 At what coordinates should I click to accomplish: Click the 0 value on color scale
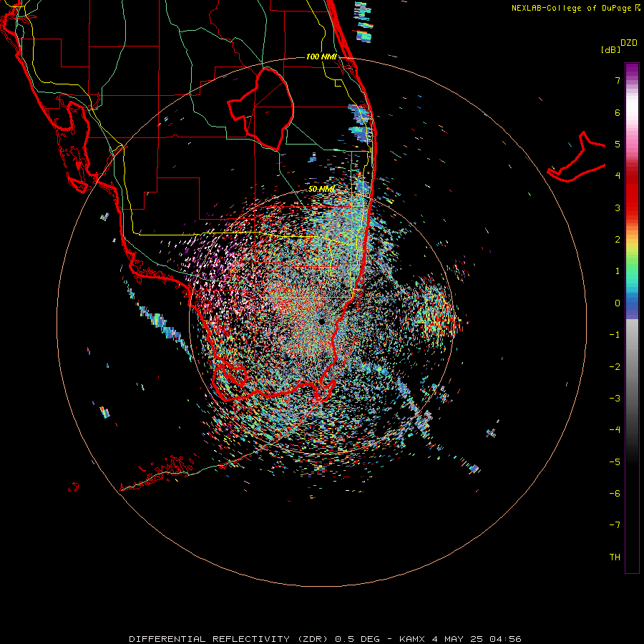coord(618,303)
